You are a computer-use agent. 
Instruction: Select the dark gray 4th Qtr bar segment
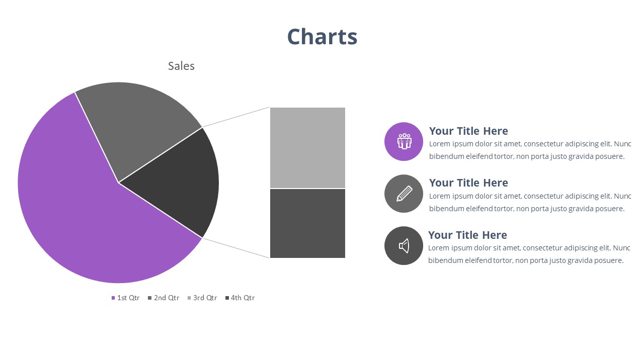(x=307, y=223)
